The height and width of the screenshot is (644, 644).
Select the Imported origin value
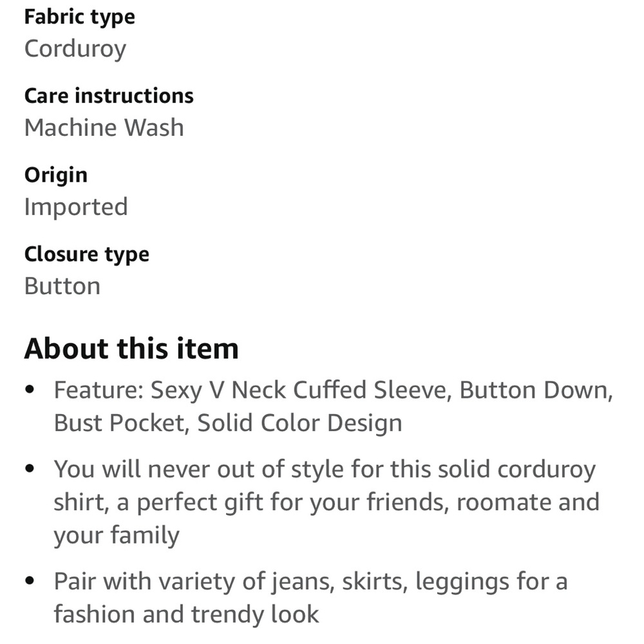(x=76, y=207)
